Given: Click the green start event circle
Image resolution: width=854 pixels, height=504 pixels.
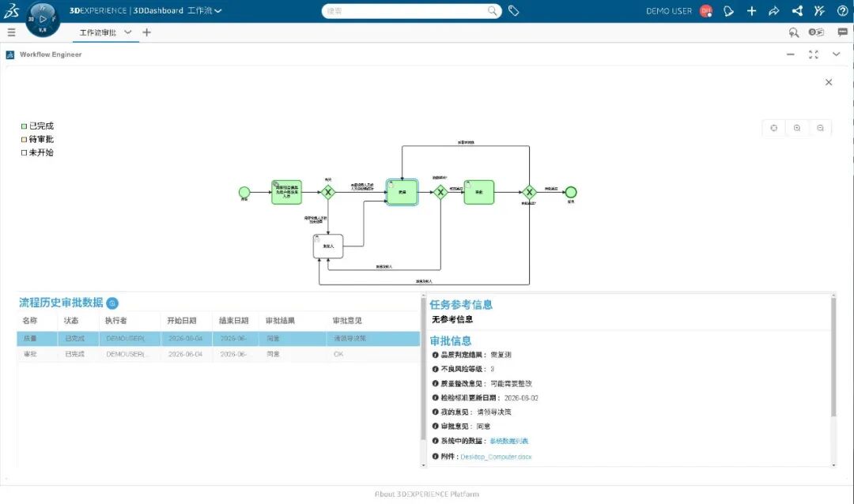Looking at the screenshot, I should point(244,192).
